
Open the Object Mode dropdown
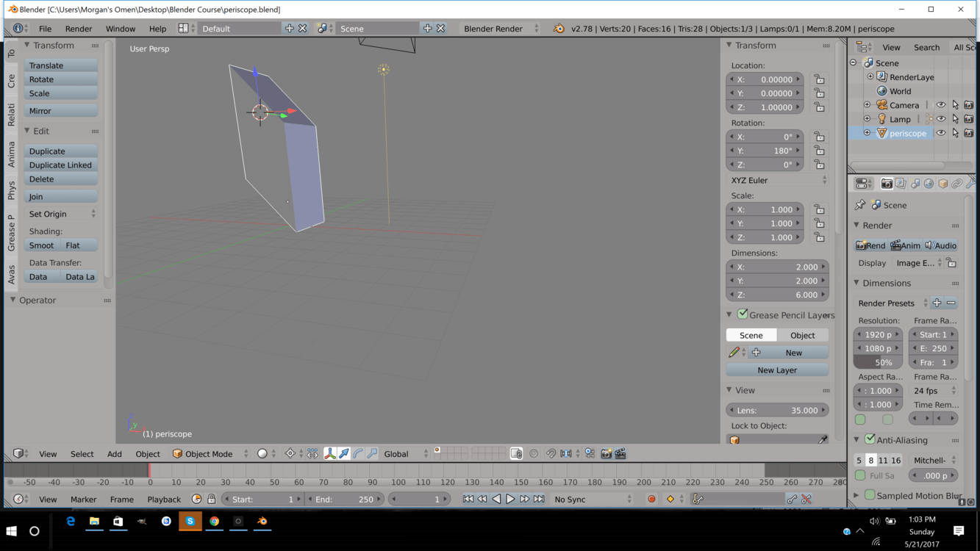[208, 454]
